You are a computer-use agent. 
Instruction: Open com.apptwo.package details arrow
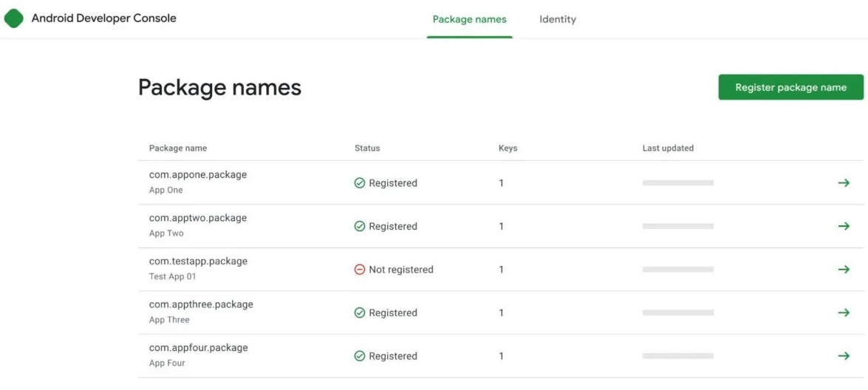pos(844,226)
